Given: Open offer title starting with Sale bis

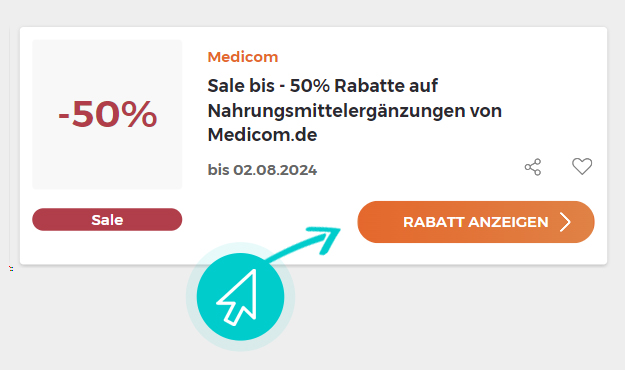Looking at the screenshot, I should click(x=355, y=110).
